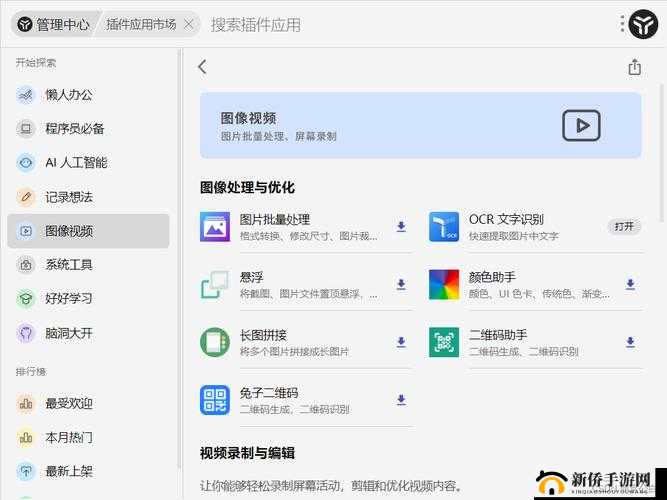The image size is (667, 500).
Task: Go back with the left arrow
Action: [x=202, y=67]
